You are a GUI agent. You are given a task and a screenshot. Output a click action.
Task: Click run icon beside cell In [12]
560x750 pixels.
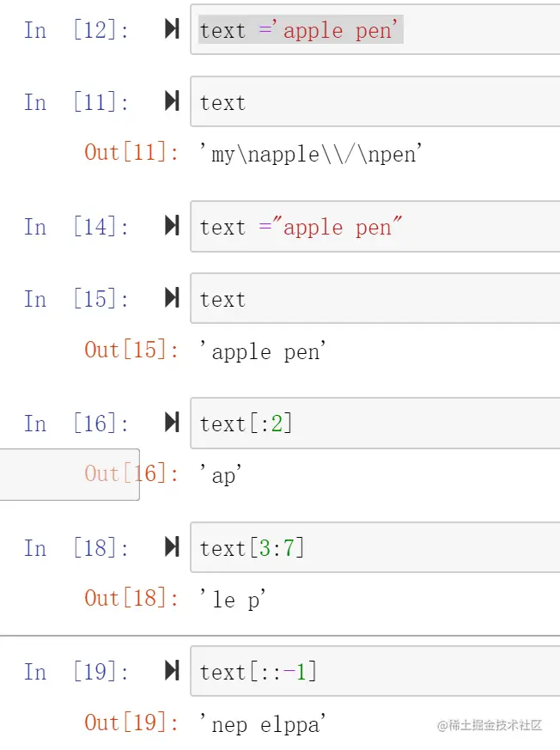172,30
